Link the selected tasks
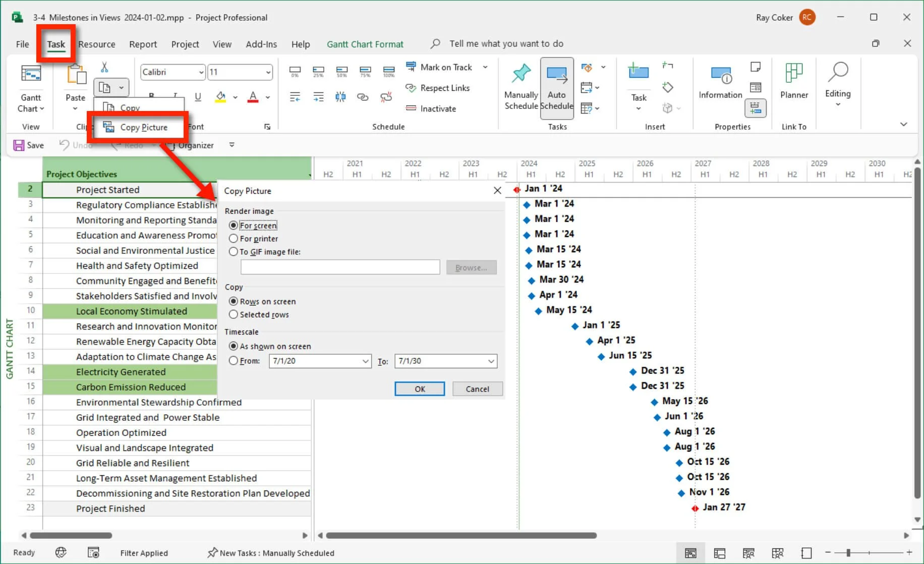 (x=363, y=96)
